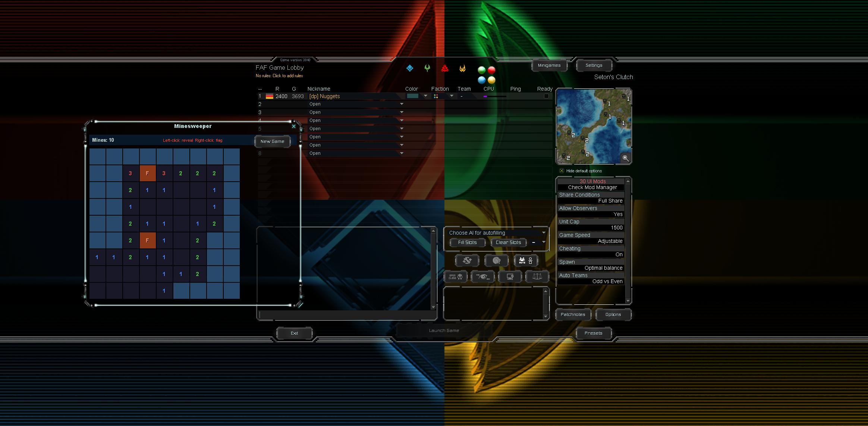868x426 pixels.
Task: Click the Seton's Clutch map title
Action: tap(613, 77)
